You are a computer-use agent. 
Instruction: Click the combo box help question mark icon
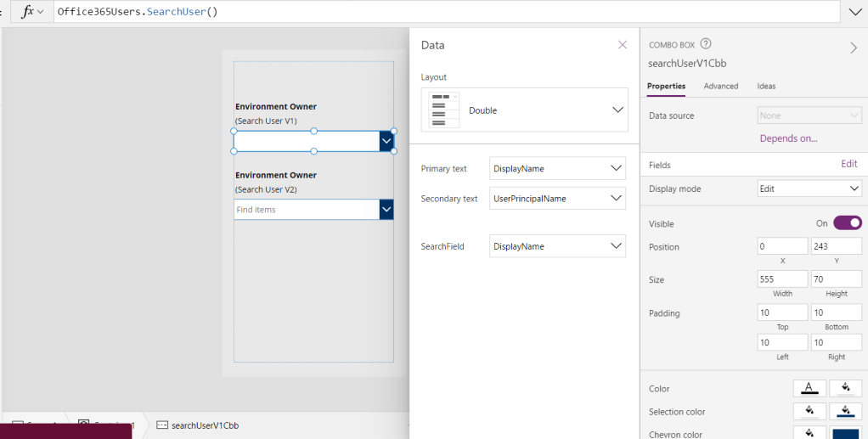click(x=706, y=44)
